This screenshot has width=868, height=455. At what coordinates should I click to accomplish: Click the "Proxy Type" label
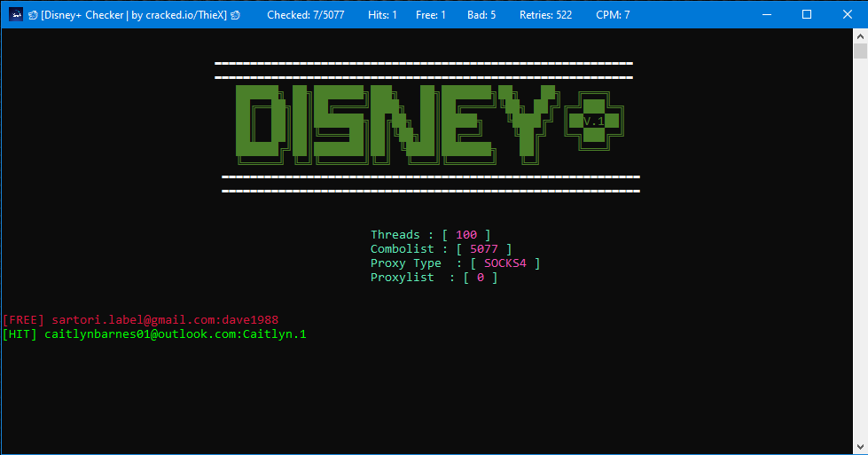coord(406,263)
